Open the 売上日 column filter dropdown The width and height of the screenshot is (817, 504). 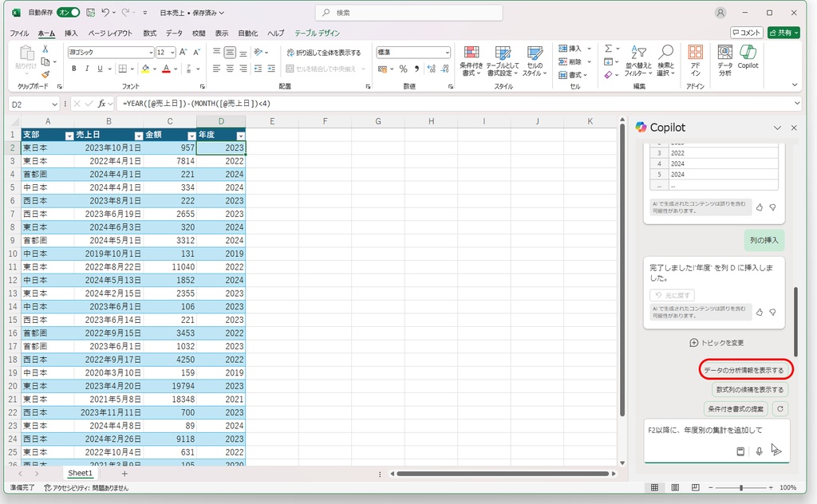pos(139,136)
